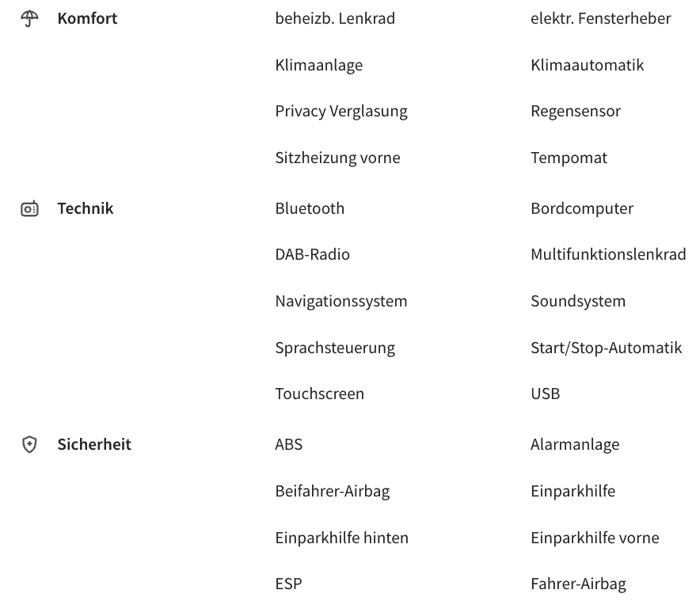Click the umbrella icon beside Komfort
Image resolution: width=700 pixels, height=605 pixels.
[29, 19]
